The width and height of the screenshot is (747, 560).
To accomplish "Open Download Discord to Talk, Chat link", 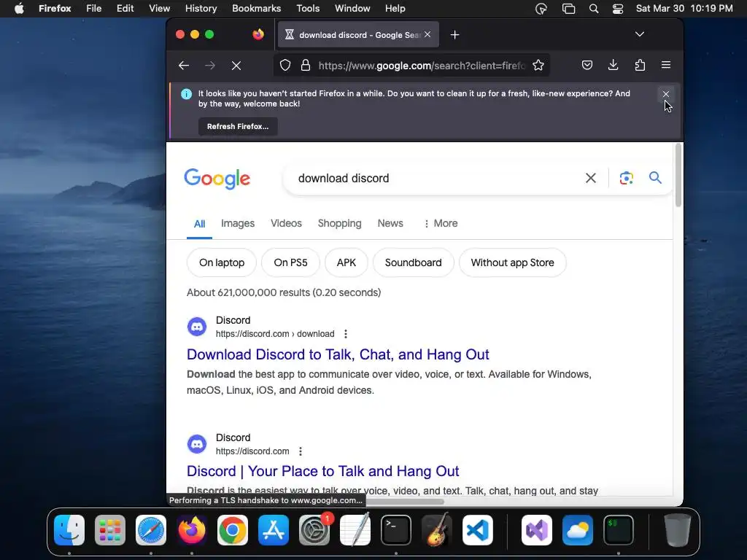I will (338, 354).
